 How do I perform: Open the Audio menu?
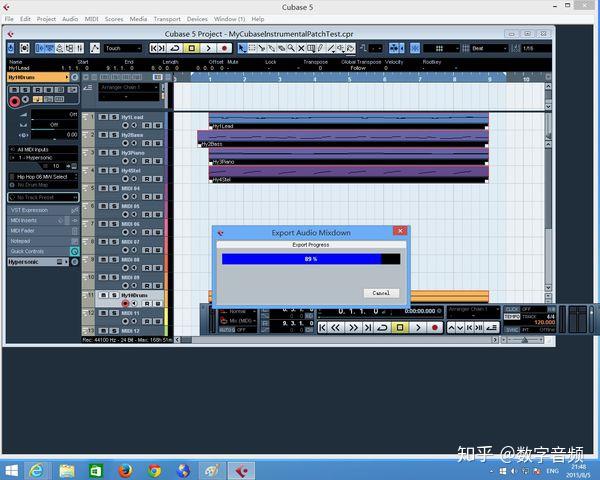click(x=70, y=19)
